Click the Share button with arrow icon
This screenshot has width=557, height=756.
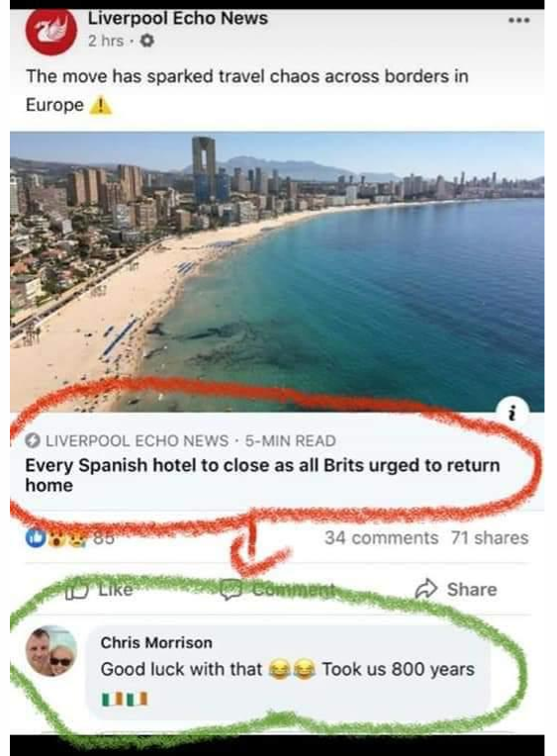pyautogui.click(x=456, y=589)
